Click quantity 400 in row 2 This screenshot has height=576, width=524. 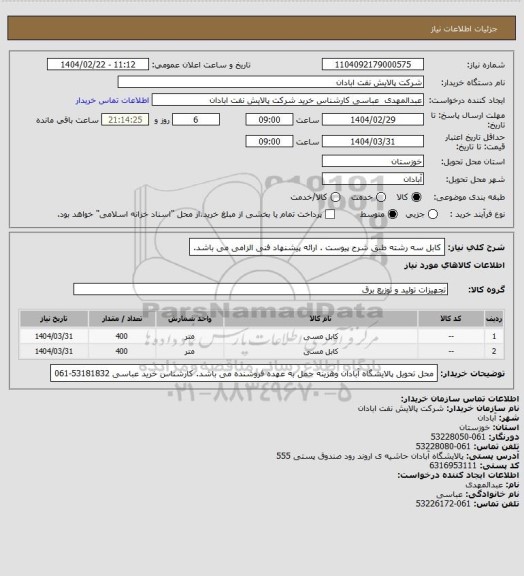[122, 351]
